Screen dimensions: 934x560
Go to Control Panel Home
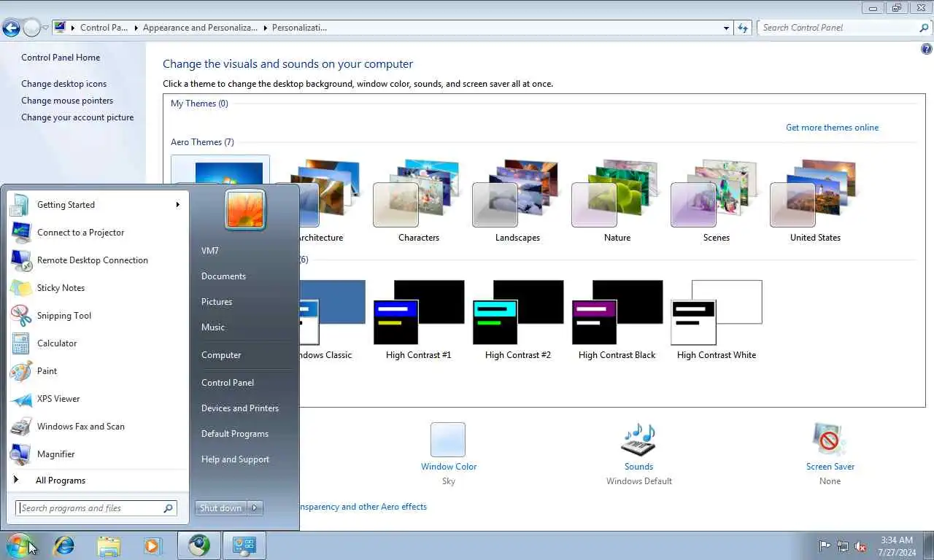[61, 58]
